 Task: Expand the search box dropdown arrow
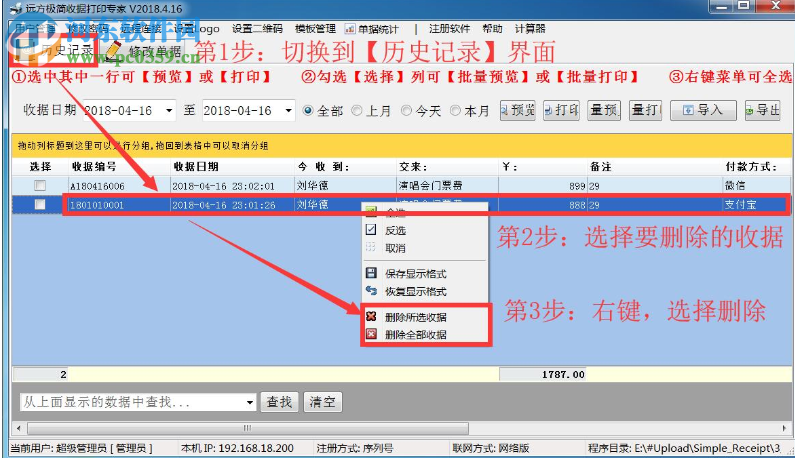coord(249,403)
